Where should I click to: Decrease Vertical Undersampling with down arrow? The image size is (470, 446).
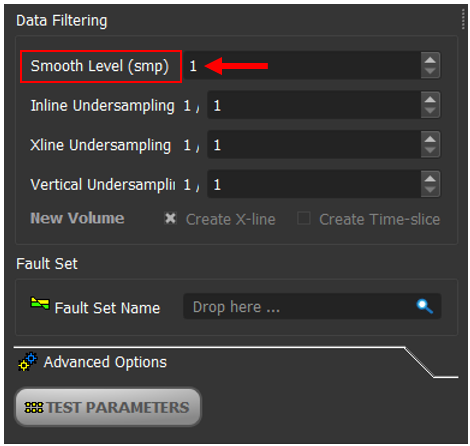click(x=430, y=190)
